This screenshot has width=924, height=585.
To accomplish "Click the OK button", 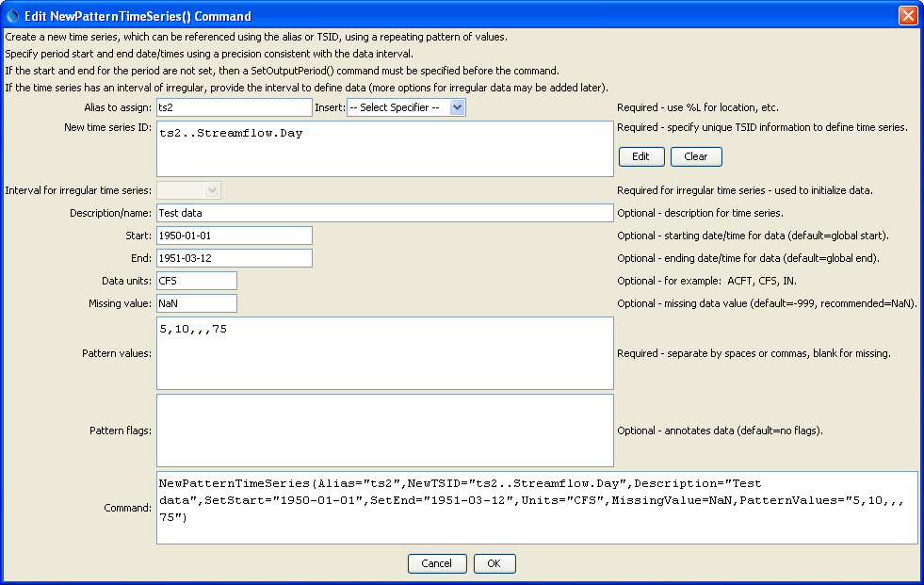I will 494,563.
